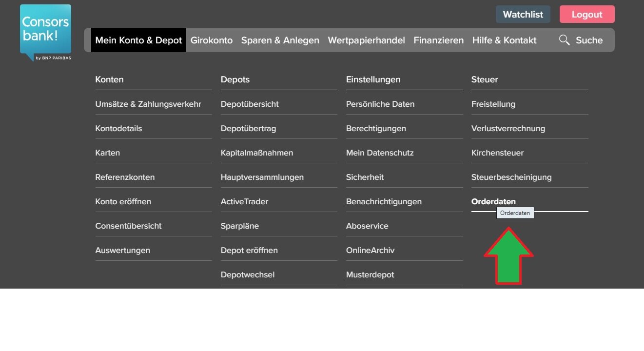Open Benachrichtigungen

384,201
